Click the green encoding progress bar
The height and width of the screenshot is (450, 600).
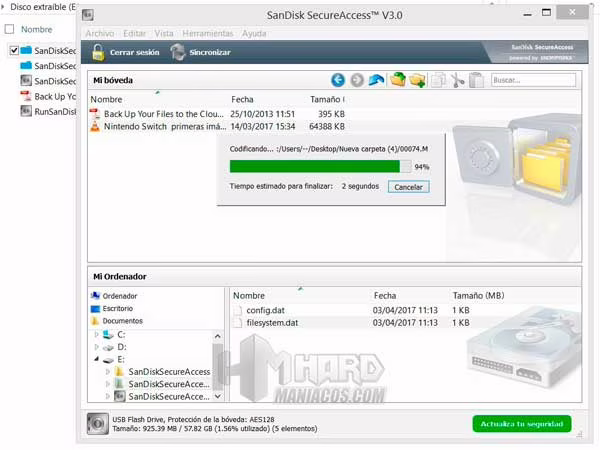pyautogui.click(x=320, y=166)
